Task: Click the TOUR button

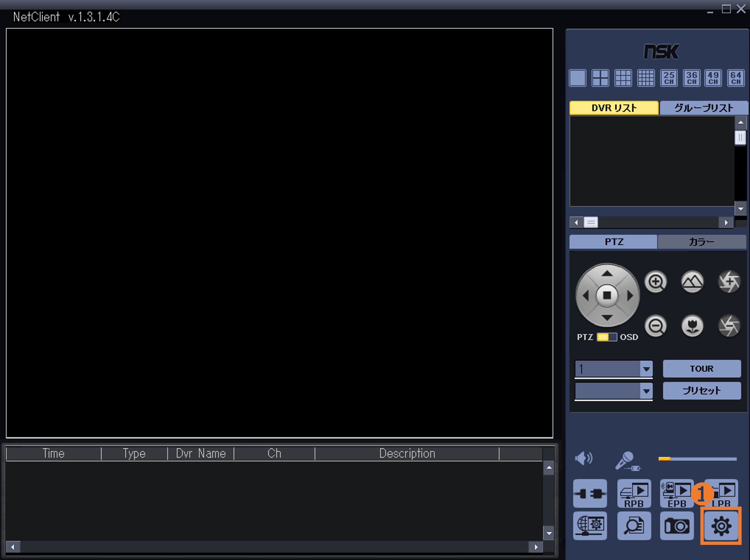Action: coord(702,369)
